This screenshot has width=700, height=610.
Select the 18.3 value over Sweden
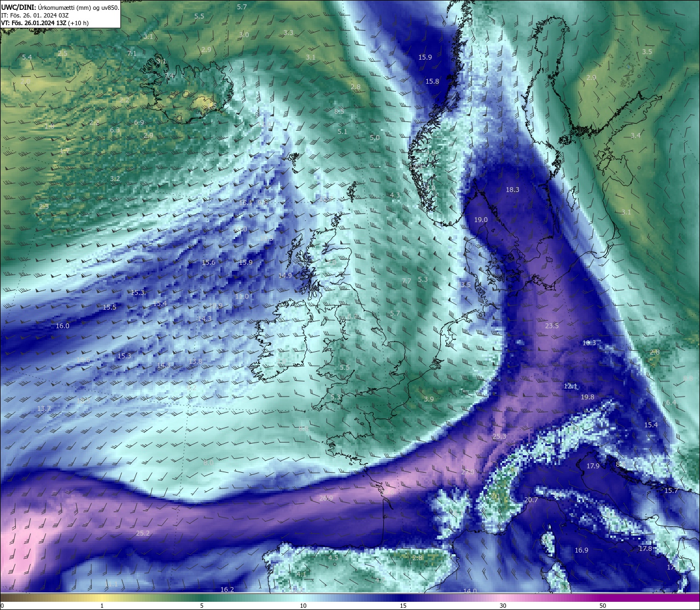[512, 190]
